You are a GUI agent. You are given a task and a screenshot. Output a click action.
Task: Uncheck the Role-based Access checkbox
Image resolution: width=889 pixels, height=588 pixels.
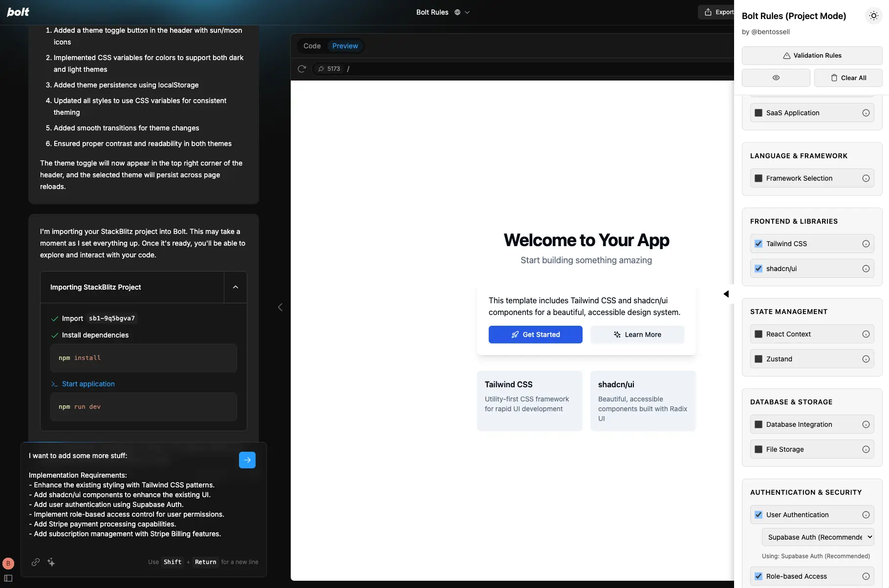pyautogui.click(x=759, y=576)
